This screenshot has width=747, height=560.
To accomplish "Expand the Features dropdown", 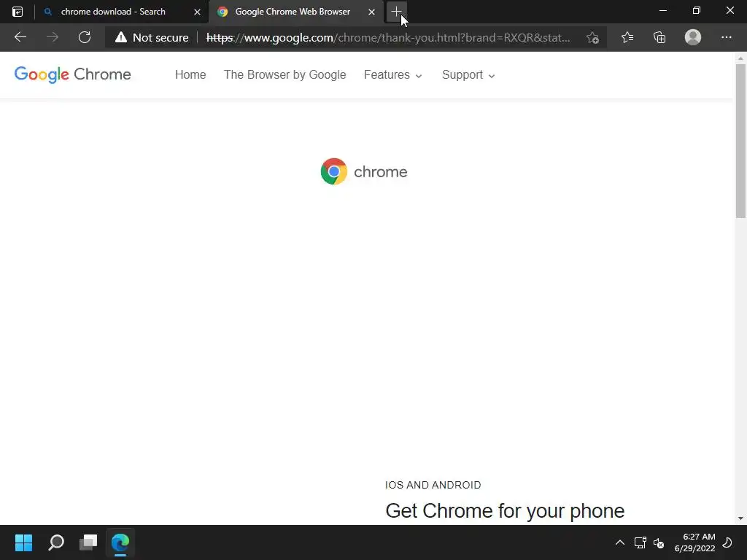I will click(x=393, y=75).
